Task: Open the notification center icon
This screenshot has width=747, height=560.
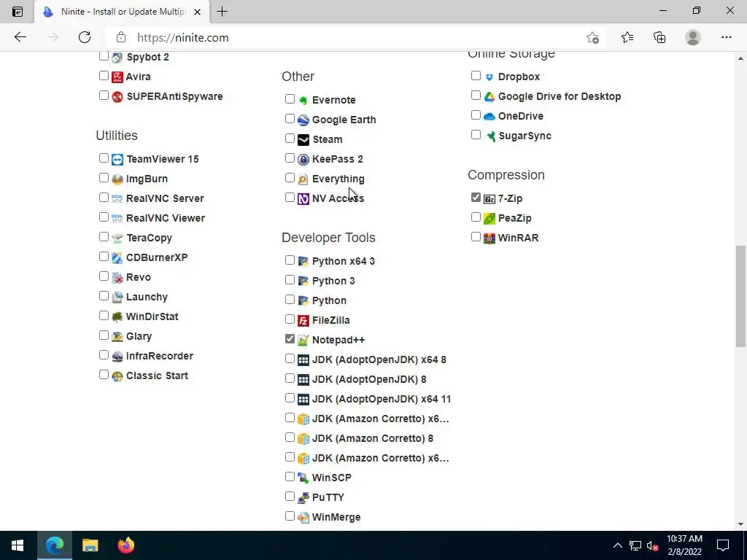Action: [723, 545]
